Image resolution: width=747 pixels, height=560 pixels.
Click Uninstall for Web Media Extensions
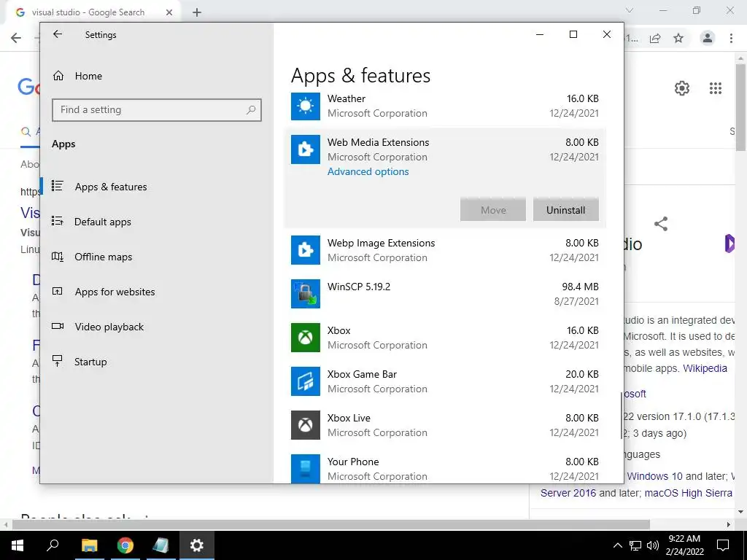click(x=565, y=210)
